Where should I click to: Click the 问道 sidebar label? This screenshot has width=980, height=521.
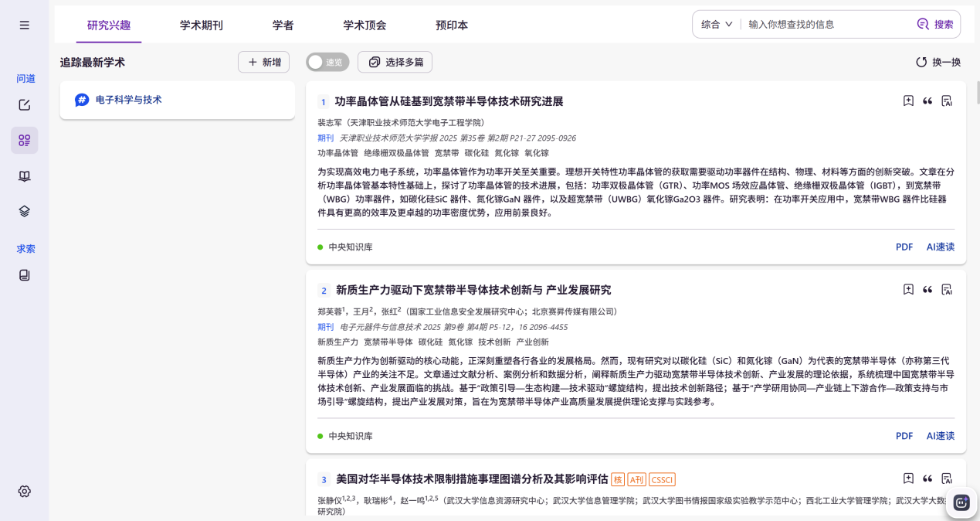[25, 78]
